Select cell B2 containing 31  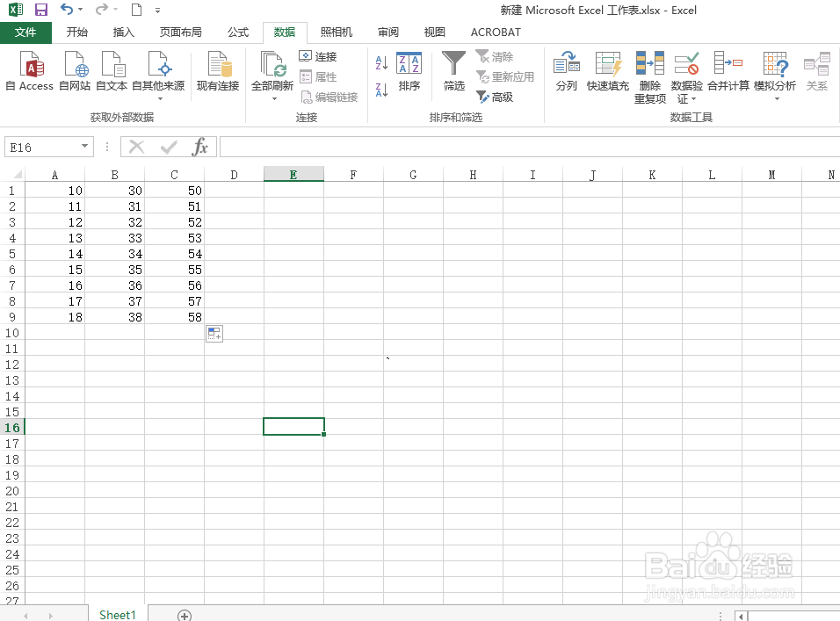114,206
